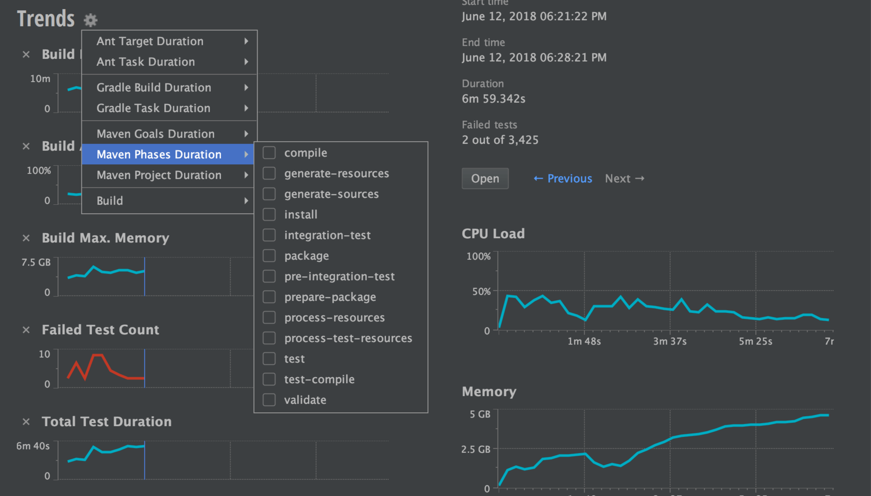Select the package phase checkbox
The width and height of the screenshot is (871, 496).
[x=269, y=256]
